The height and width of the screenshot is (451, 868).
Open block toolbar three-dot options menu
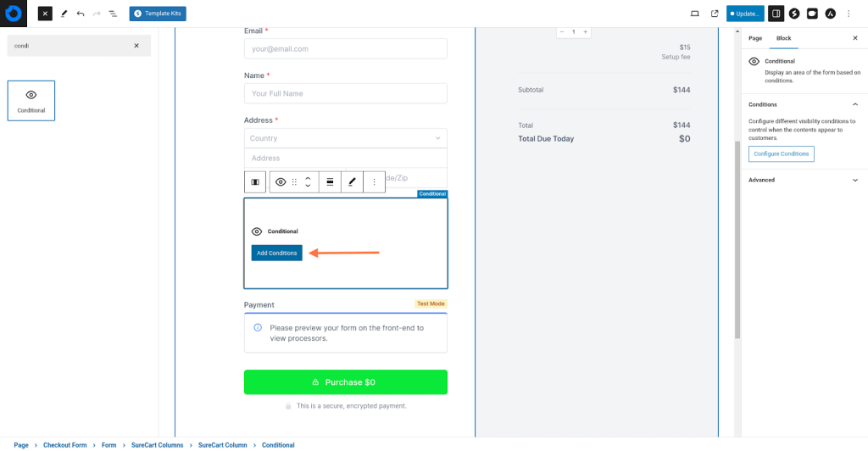pyautogui.click(x=374, y=182)
